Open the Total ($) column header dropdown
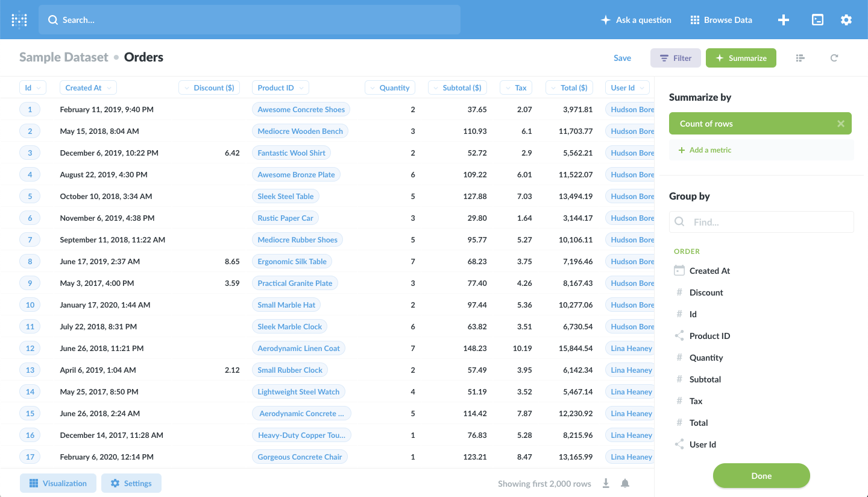The image size is (868, 497). tap(569, 88)
